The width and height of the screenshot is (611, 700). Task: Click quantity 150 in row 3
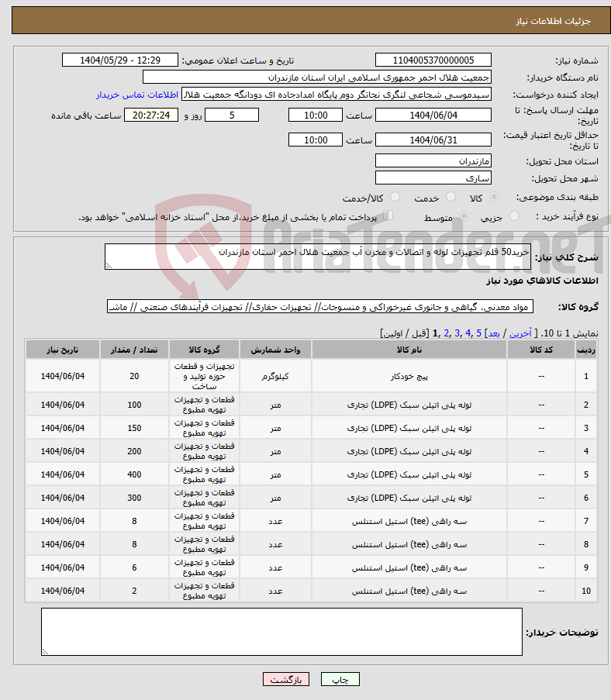pyautogui.click(x=134, y=428)
